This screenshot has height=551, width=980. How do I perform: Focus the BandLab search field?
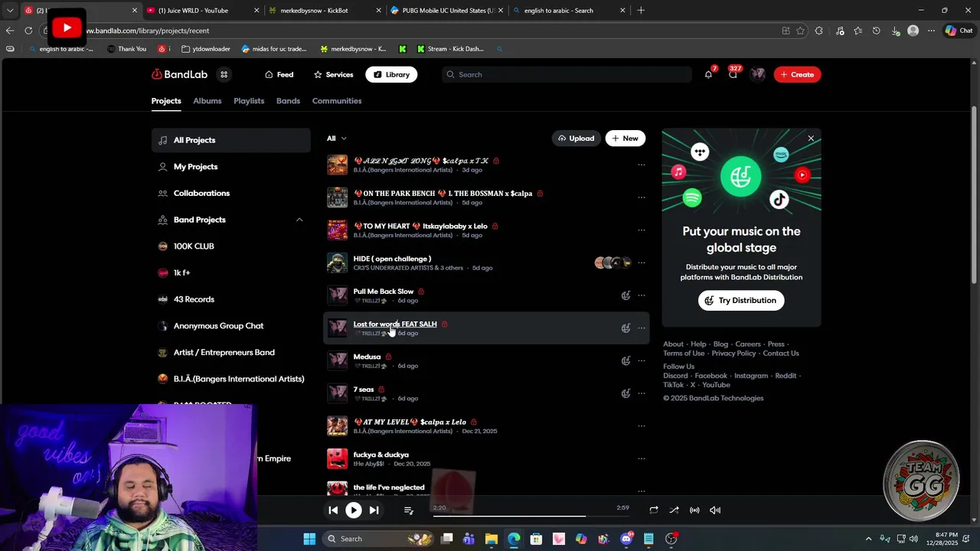[x=567, y=74]
